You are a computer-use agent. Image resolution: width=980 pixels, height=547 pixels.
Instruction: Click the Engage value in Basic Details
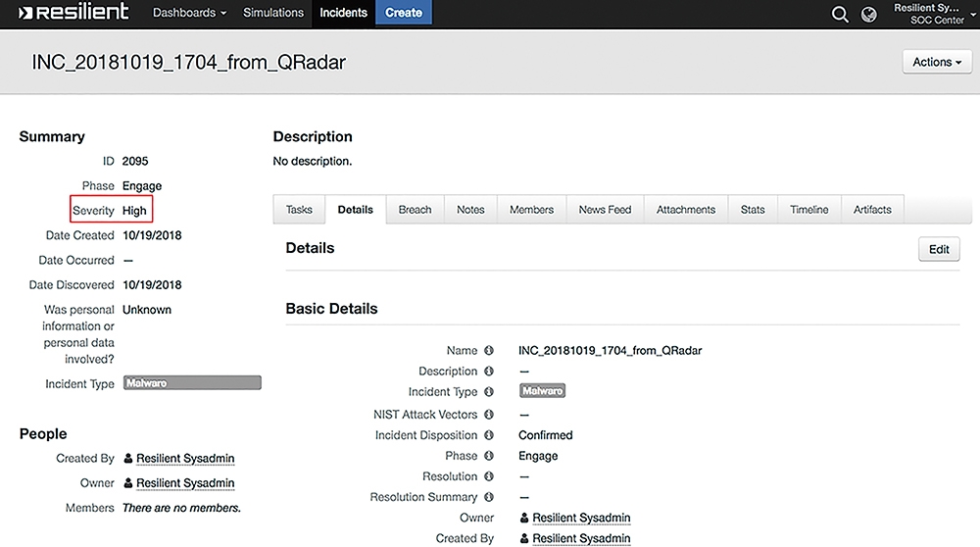(x=538, y=456)
